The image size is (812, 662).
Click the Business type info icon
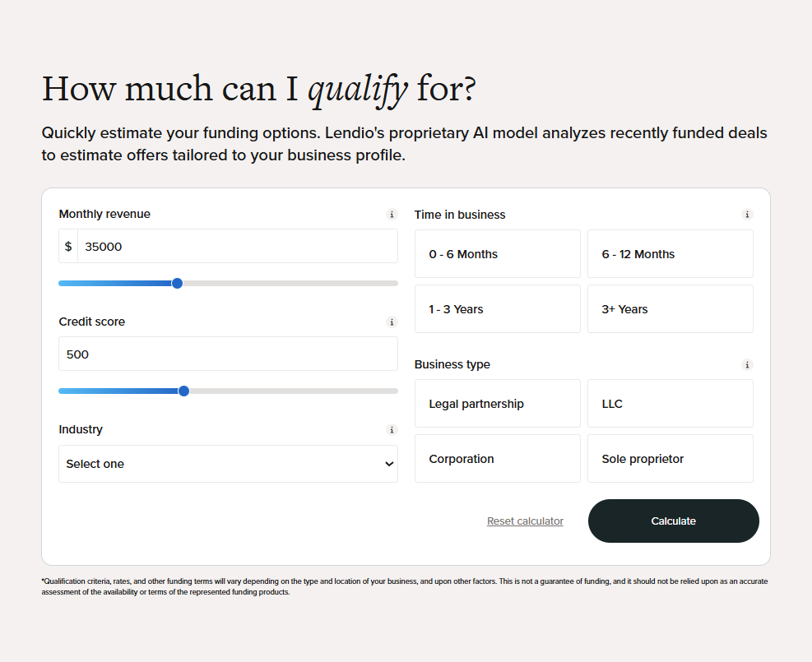coord(747,364)
